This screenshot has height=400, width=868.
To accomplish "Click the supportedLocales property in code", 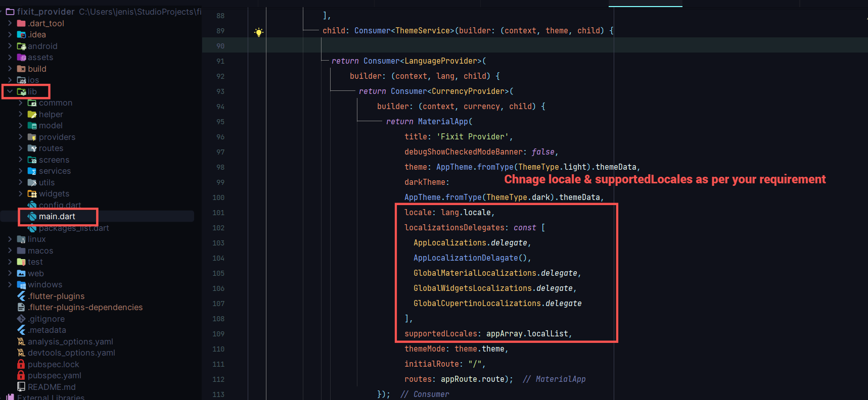I will pyautogui.click(x=441, y=334).
